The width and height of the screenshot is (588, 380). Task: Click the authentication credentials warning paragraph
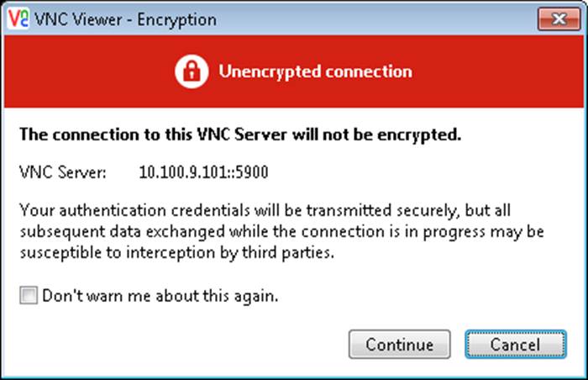[x=281, y=231]
